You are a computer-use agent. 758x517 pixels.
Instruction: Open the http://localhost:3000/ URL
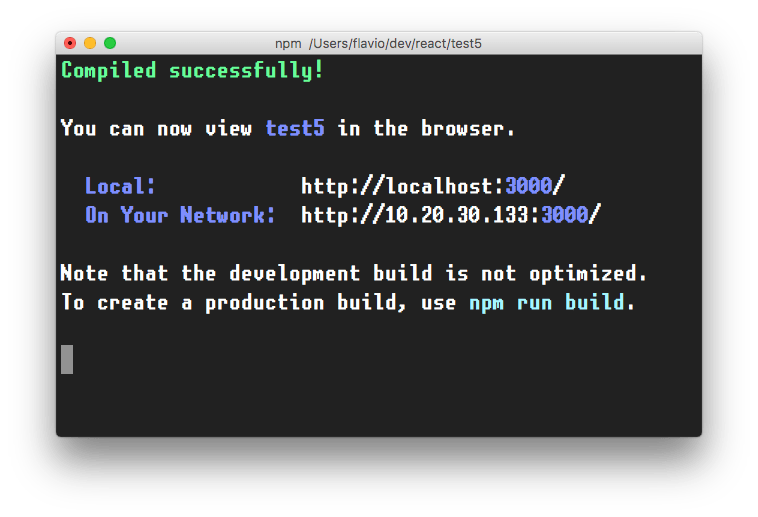point(433,186)
